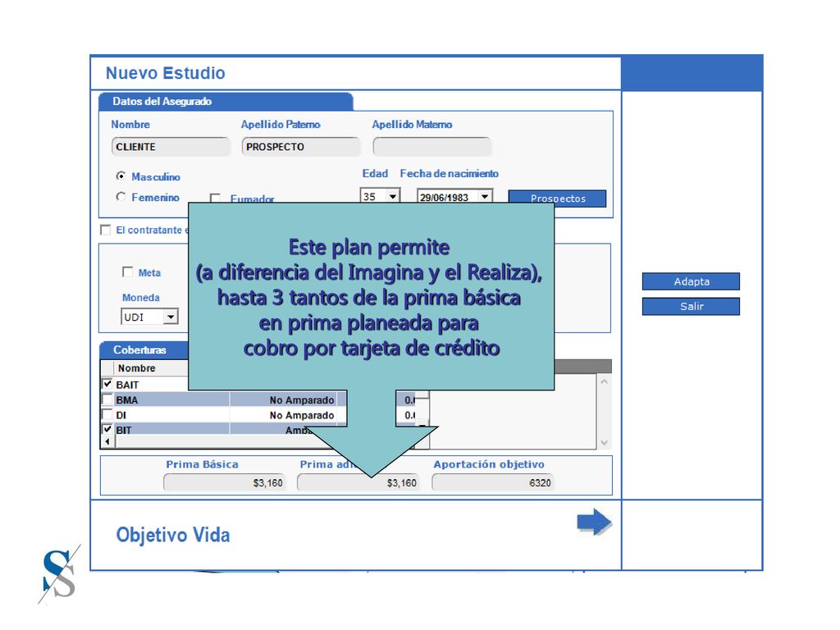Click the Prospectos button

click(x=557, y=199)
